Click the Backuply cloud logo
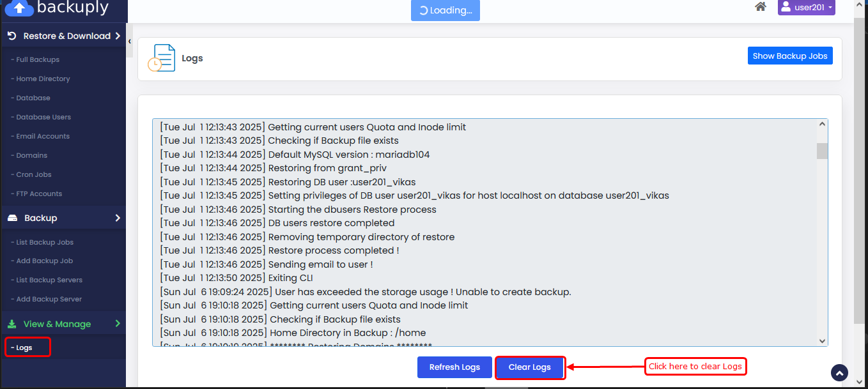The width and height of the screenshot is (868, 389). pos(19,8)
